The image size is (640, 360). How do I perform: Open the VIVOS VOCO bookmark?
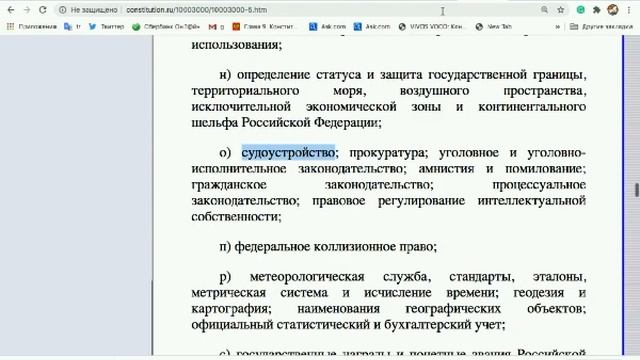[431, 27]
